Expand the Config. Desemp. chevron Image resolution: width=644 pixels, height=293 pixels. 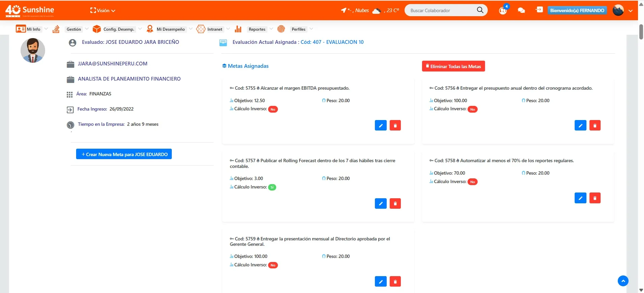pos(140,29)
